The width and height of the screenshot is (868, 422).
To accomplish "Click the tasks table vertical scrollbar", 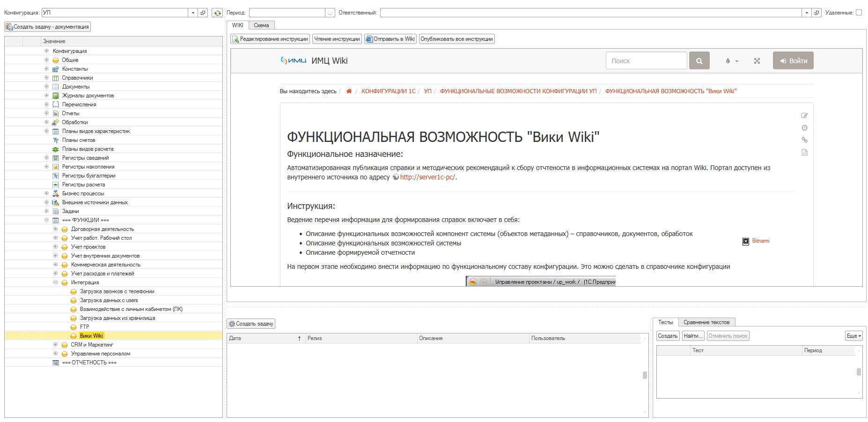I will (645, 375).
